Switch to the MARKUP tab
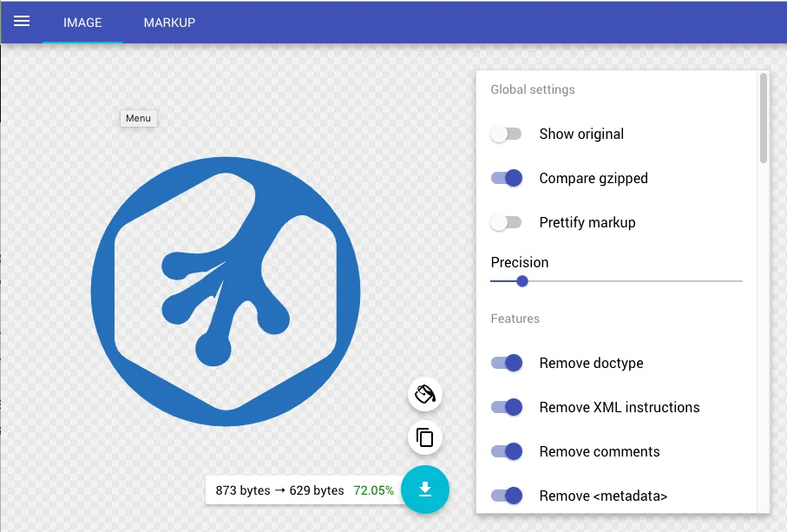This screenshot has height=532, width=787. tap(169, 23)
